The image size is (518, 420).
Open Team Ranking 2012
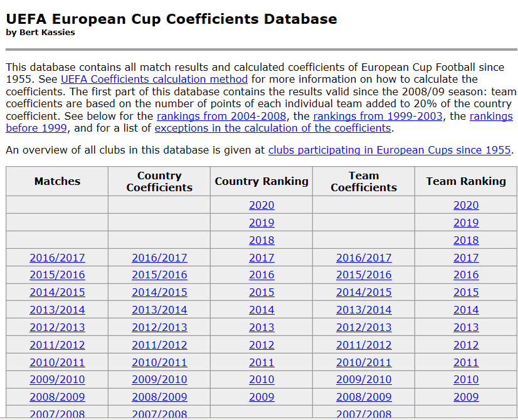click(x=466, y=345)
